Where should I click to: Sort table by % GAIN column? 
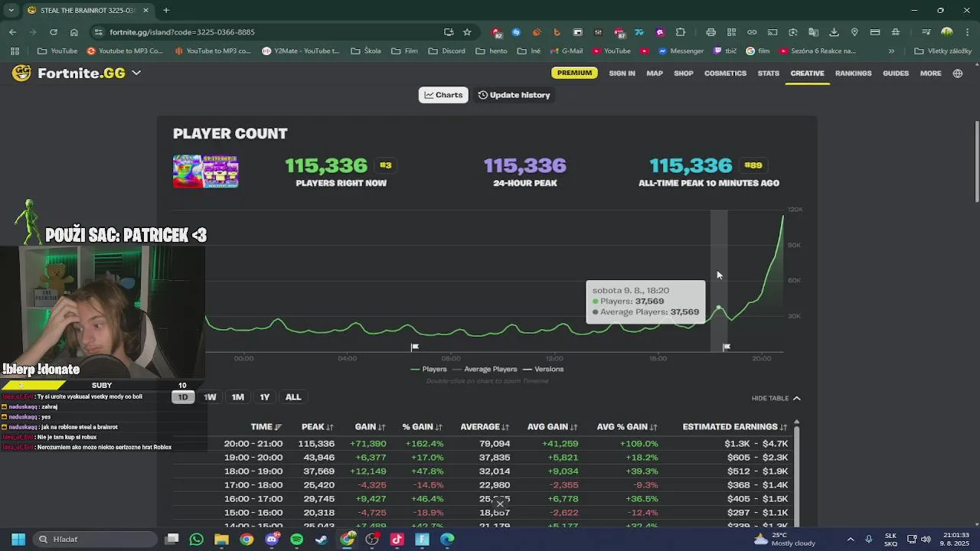423,426
